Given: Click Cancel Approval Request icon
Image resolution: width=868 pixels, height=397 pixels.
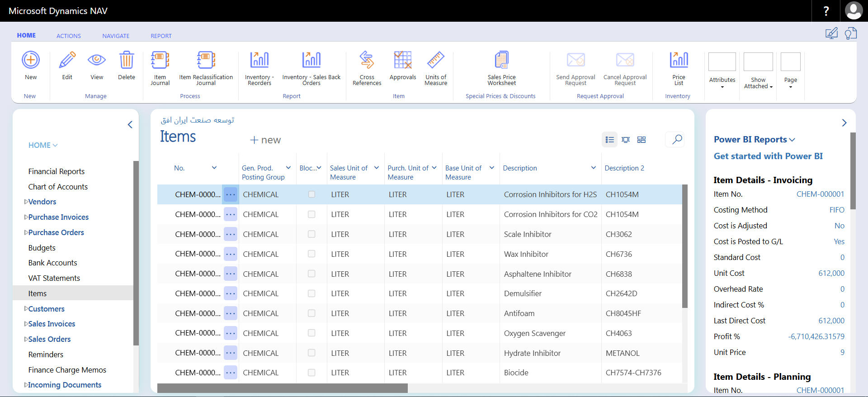Looking at the screenshot, I should click(625, 60).
